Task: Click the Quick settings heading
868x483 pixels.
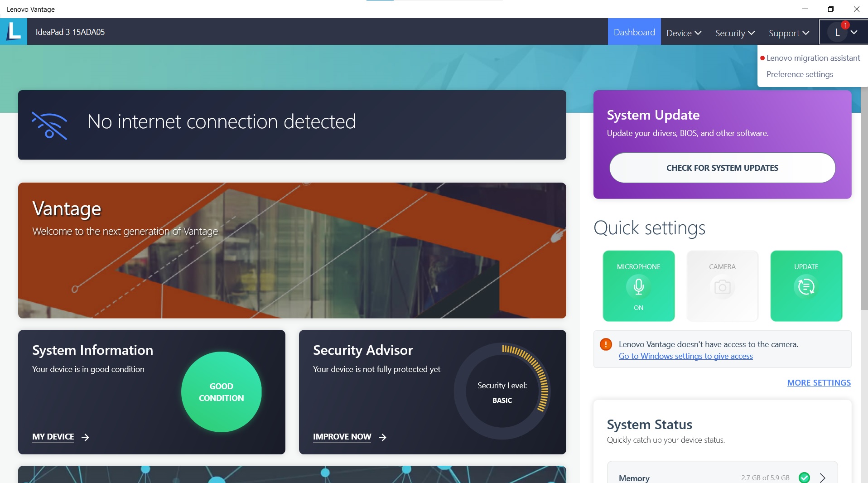Action: (x=649, y=228)
